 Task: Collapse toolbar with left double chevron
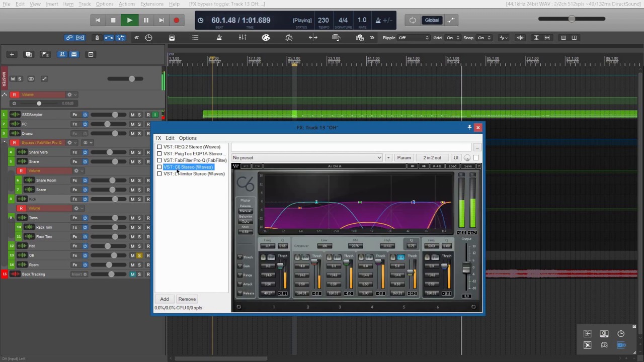click(x=136, y=38)
